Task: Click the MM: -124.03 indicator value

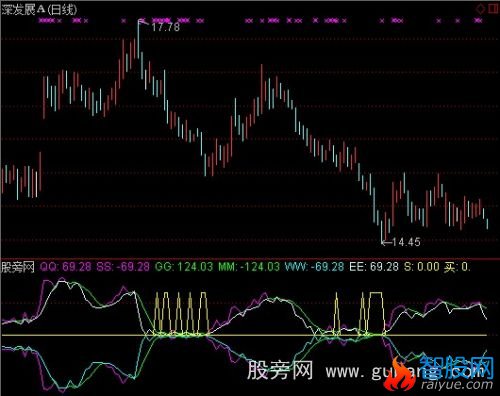Action: pos(249,267)
